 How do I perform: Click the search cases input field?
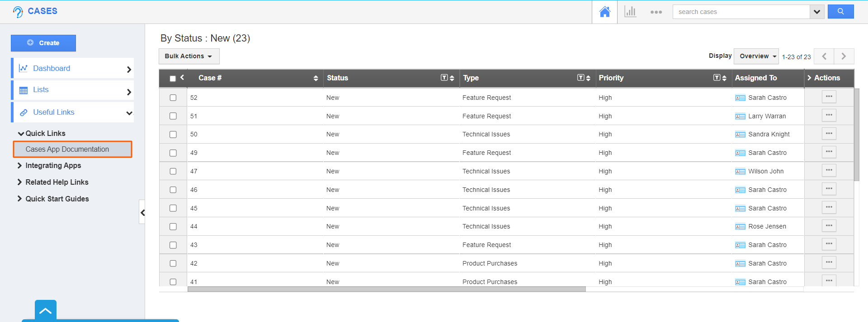point(741,12)
